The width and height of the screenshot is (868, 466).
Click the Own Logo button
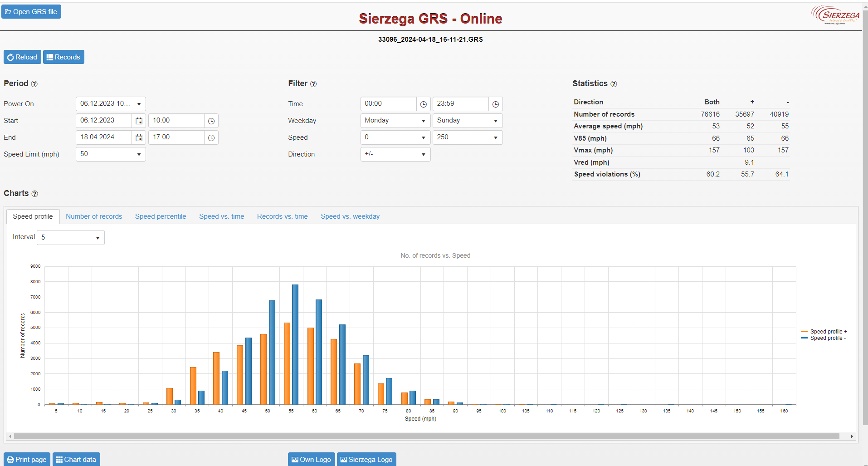click(x=311, y=459)
